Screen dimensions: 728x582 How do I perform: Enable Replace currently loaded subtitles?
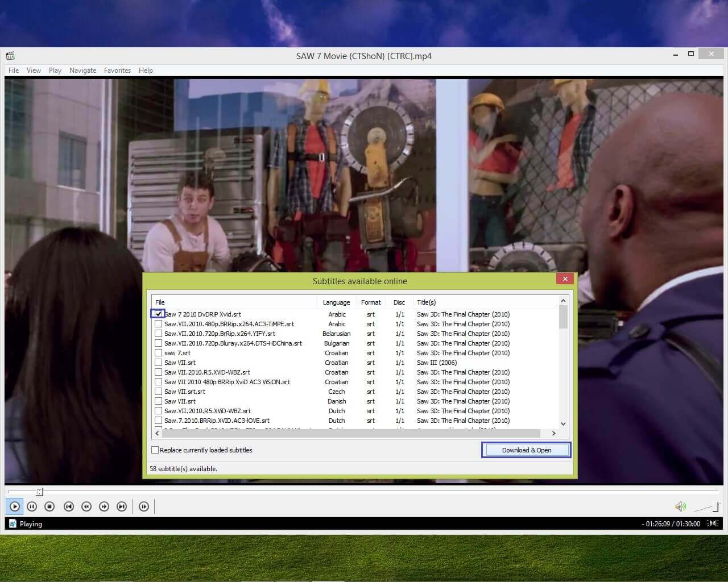pyautogui.click(x=155, y=450)
